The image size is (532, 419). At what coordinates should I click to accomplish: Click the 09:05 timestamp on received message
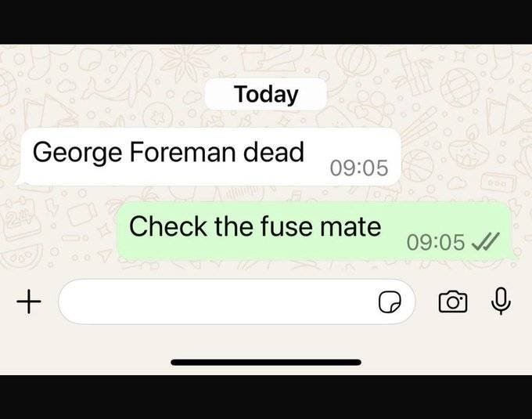point(359,168)
